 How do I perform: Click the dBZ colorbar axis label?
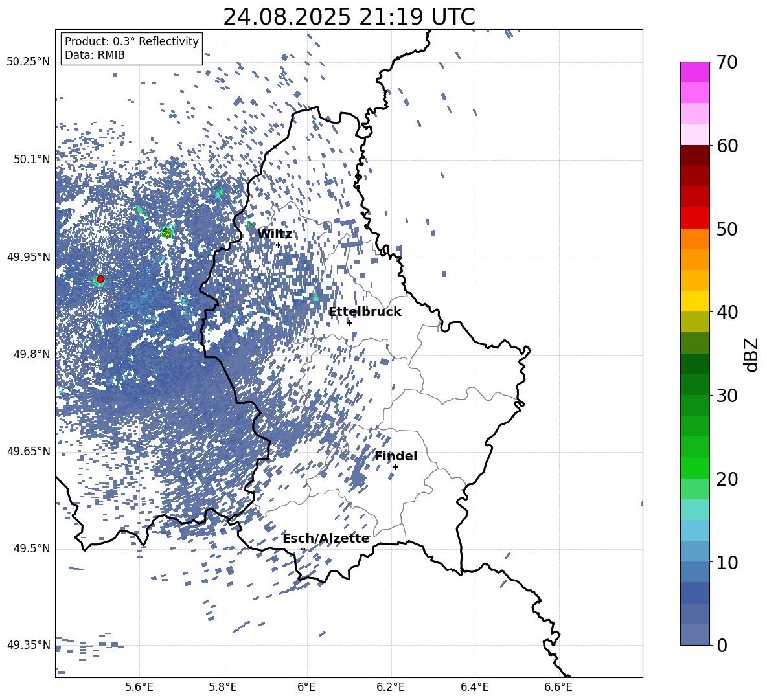click(751, 354)
